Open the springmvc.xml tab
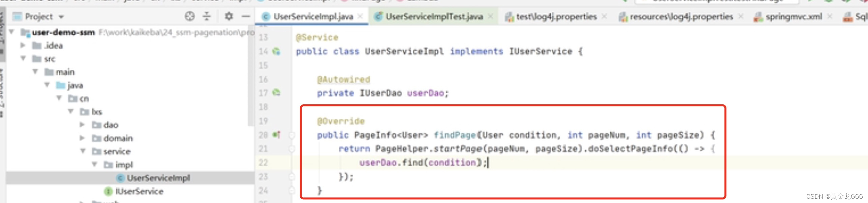This screenshot has width=868, height=203. 794,17
